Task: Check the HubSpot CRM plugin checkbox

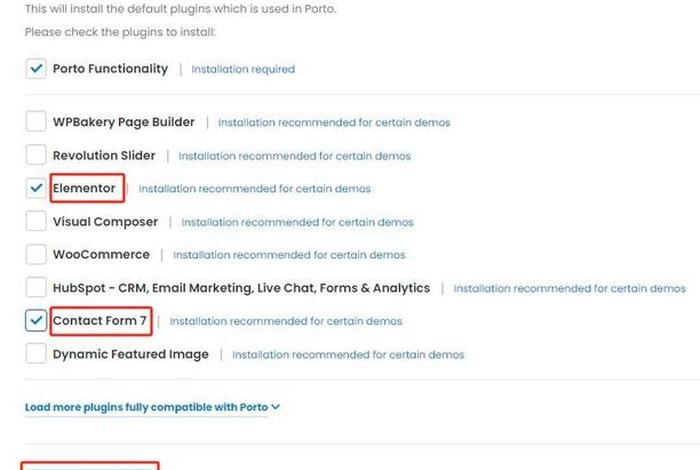Action: click(x=36, y=287)
